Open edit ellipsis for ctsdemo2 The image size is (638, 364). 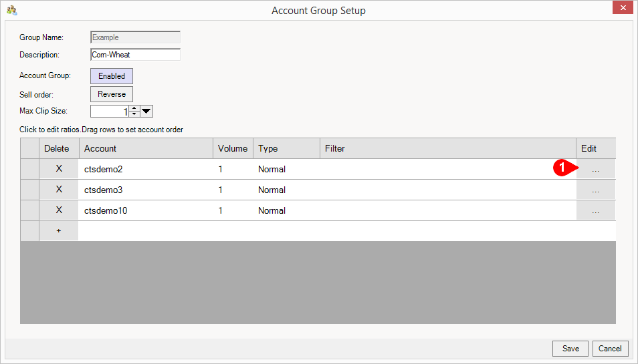595,170
